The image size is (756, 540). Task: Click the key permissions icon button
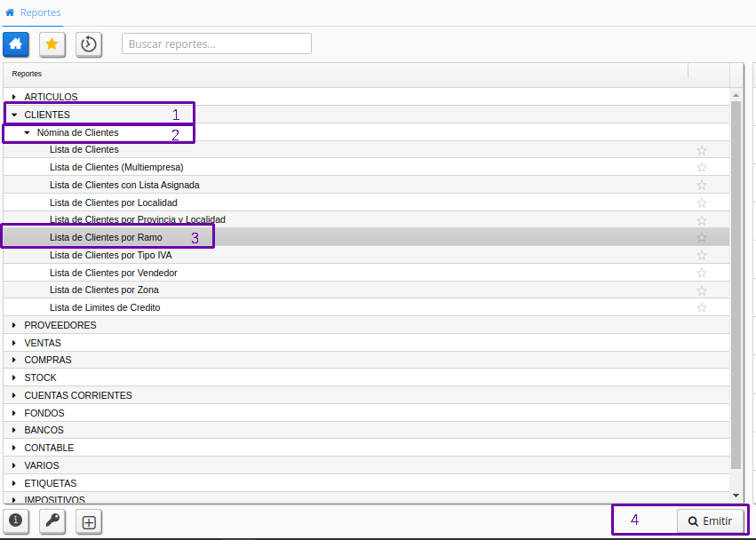(52, 521)
